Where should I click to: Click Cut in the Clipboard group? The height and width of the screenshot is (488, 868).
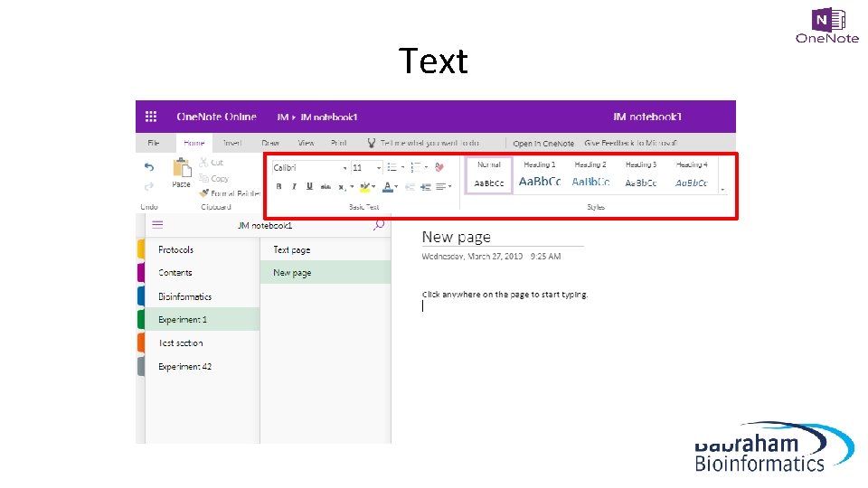[212, 162]
